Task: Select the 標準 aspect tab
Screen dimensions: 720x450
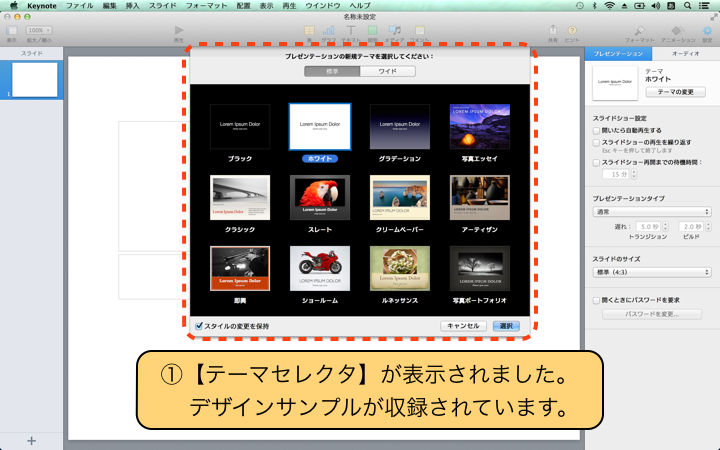Action: 332,71
